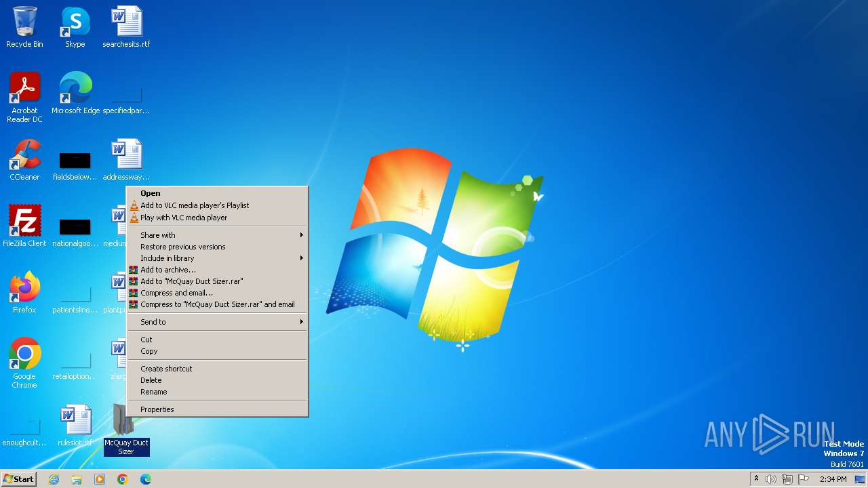Select the fieldsbelow black thumbnail icon
Viewport: 868px width, 488px height.
(75, 165)
